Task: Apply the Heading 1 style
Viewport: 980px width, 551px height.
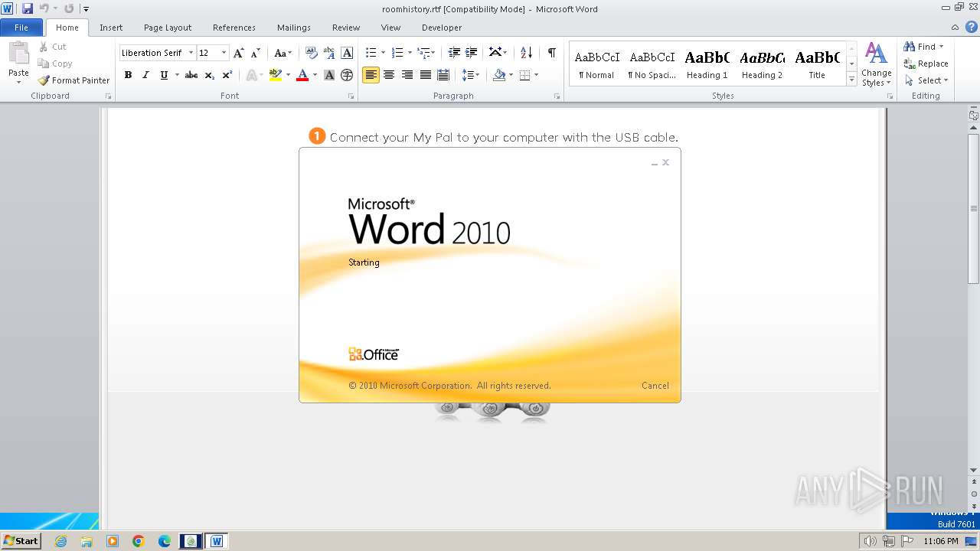Action: (707, 64)
